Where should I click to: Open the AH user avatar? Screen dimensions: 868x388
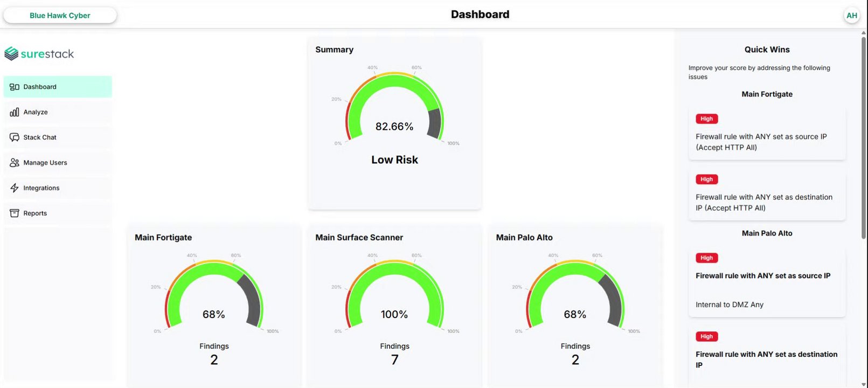tap(852, 16)
